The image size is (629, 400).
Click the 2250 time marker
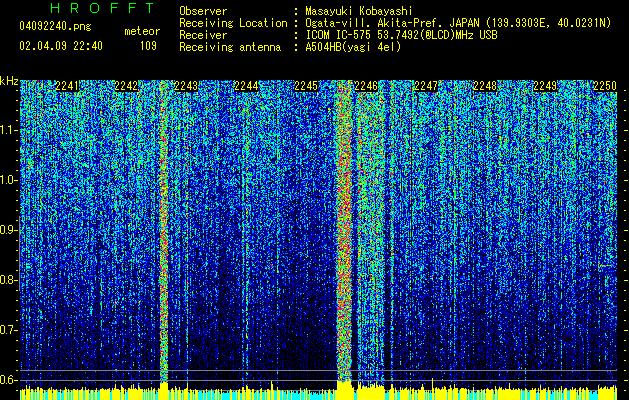pyautogui.click(x=605, y=86)
